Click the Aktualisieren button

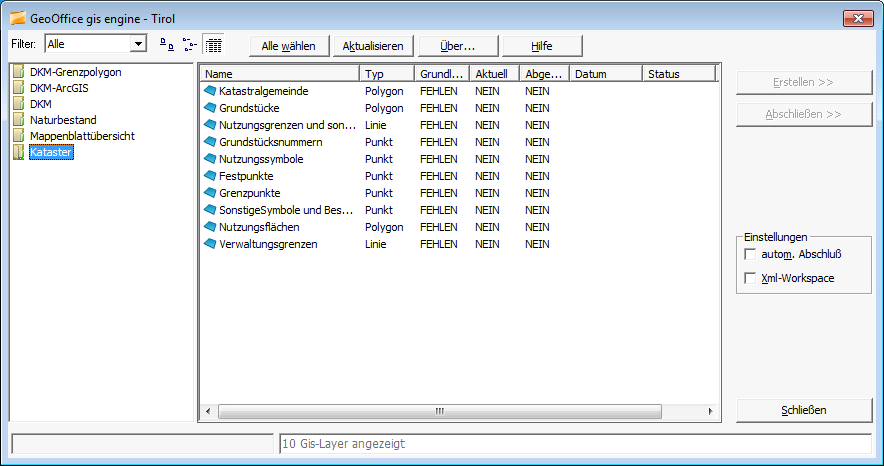(x=372, y=46)
